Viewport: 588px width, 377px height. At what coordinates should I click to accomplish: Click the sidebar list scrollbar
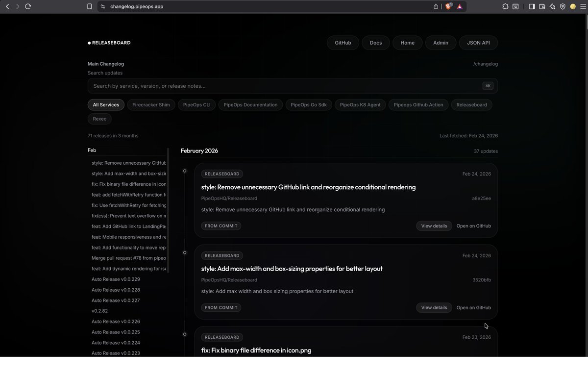click(x=168, y=210)
